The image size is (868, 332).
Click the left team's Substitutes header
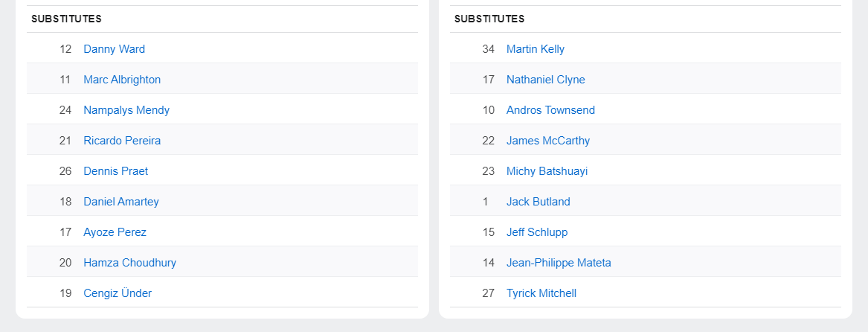click(x=66, y=19)
